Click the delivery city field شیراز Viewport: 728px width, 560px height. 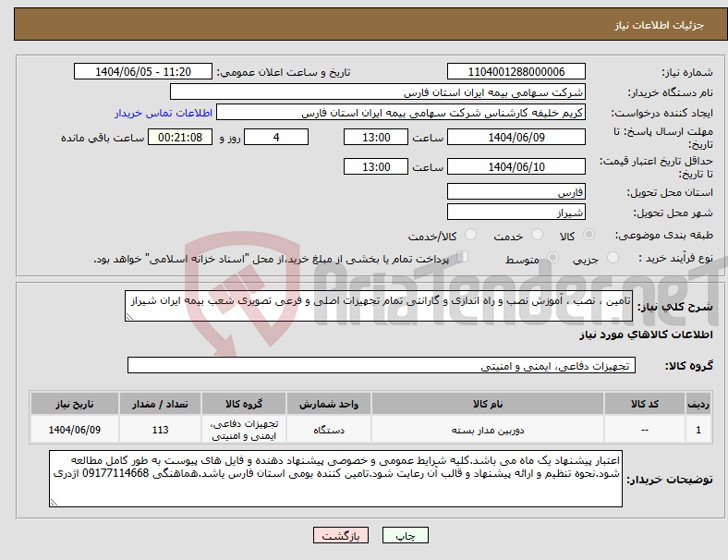pos(516,213)
